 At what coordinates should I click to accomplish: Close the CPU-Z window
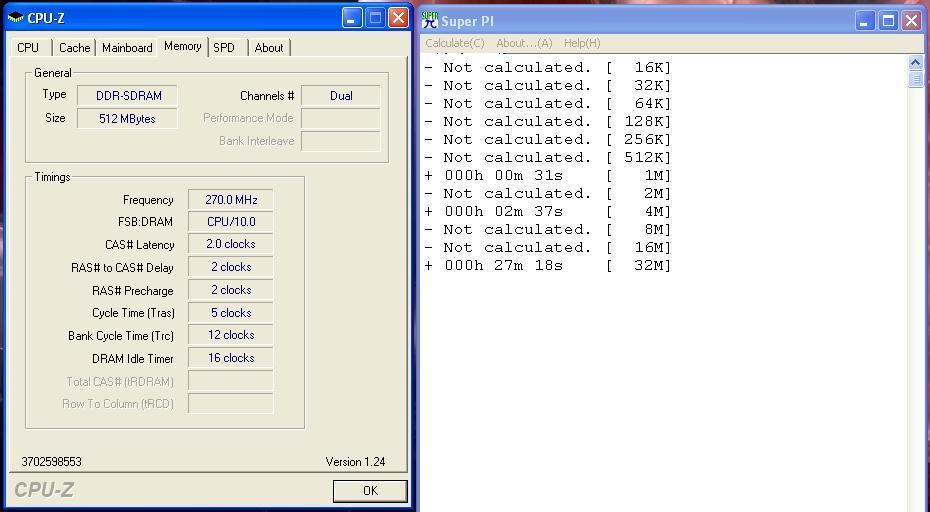(x=399, y=18)
